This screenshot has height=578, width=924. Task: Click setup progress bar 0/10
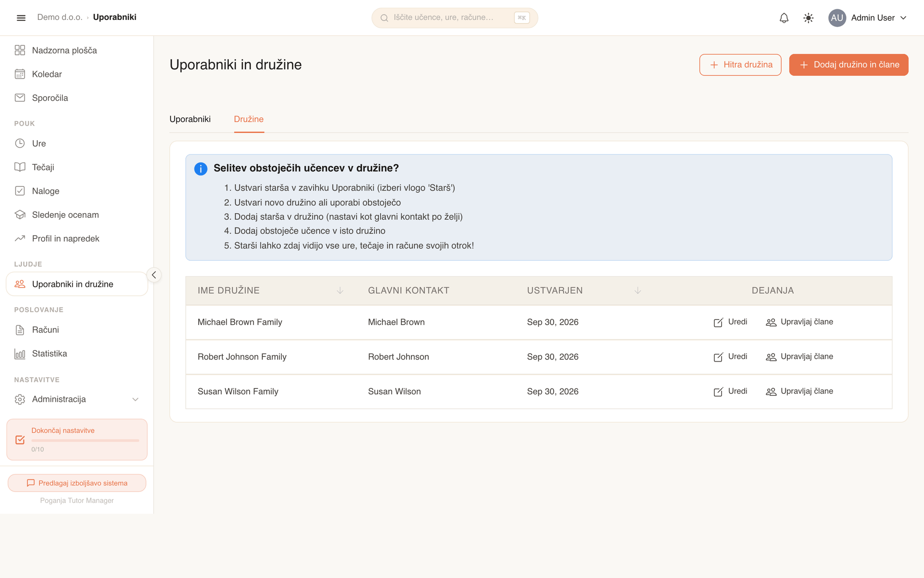(85, 441)
